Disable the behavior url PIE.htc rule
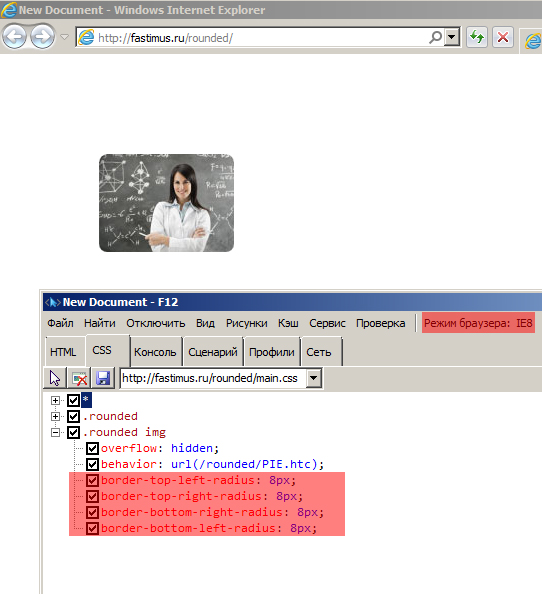 click(92, 464)
